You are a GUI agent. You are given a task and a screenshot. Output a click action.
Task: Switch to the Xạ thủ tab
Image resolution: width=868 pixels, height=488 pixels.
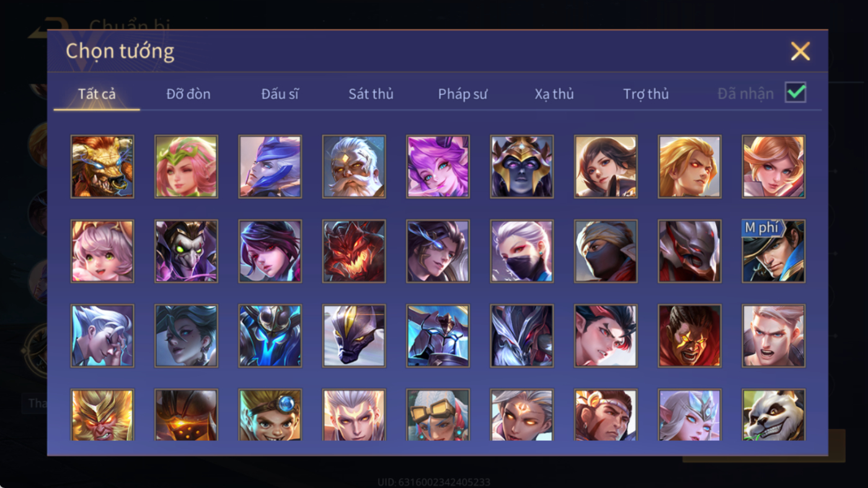(554, 94)
